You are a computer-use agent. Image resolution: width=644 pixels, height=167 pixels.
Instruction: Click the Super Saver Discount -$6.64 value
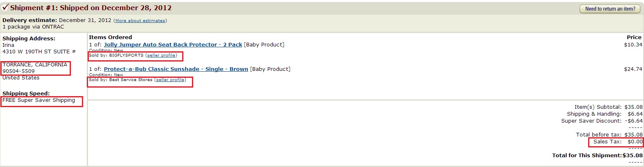pyautogui.click(x=633, y=121)
